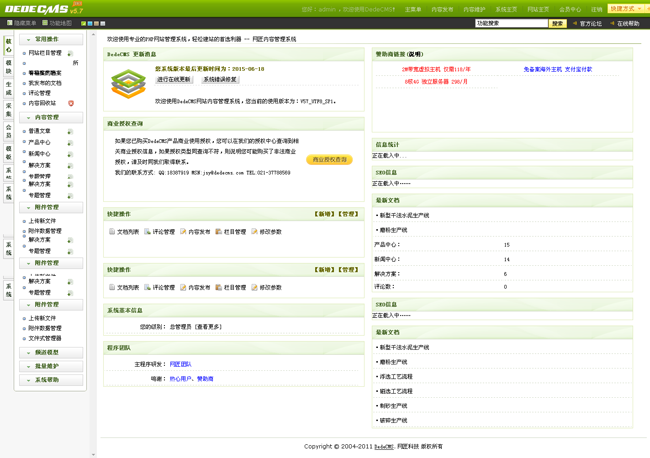This screenshot has height=458, width=650.
Task: Switch to the 模块 vertical tab
Action: click(x=8, y=67)
